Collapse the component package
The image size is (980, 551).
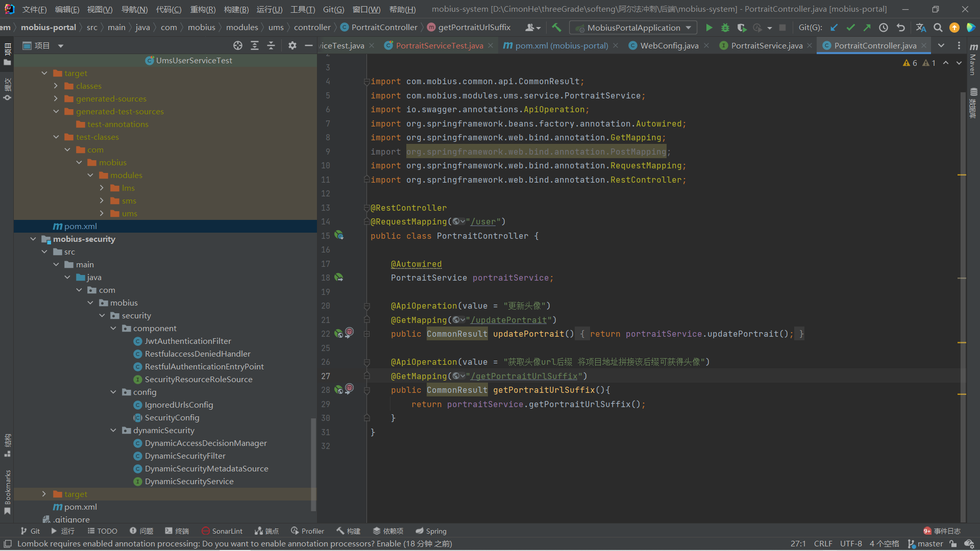pyautogui.click(x=113, y=329)
